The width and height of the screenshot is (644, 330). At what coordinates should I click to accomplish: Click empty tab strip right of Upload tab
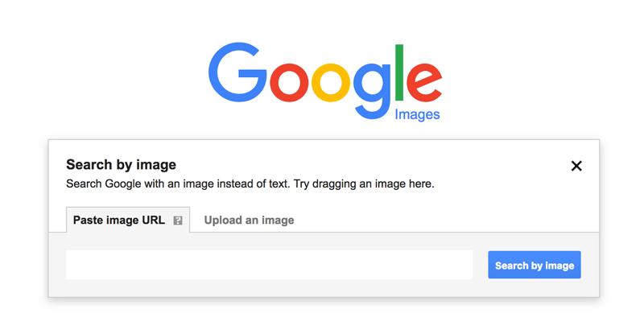pyautogui.click(x=443, y=219)
